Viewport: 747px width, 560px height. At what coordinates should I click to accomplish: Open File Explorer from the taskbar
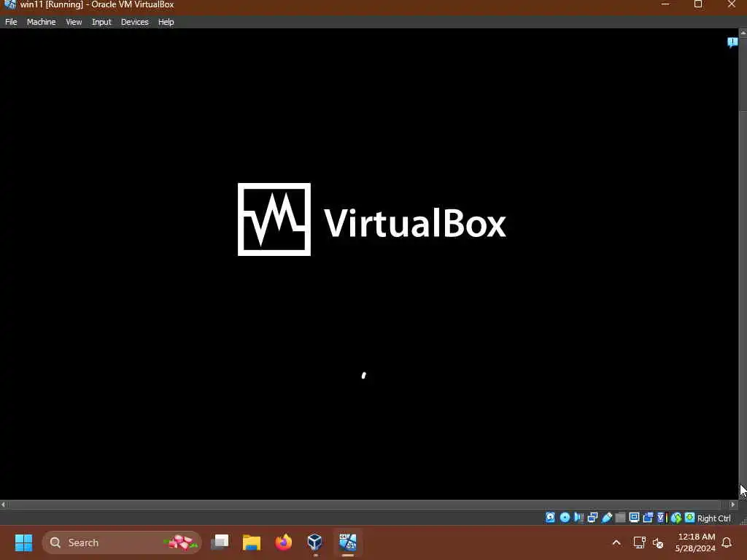click(252, 542)
